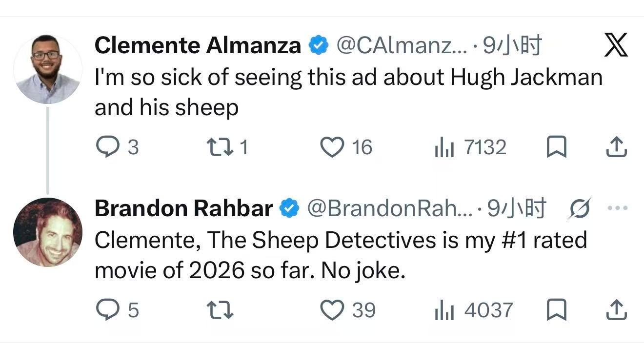Open Brandon Rahbar's profile picture
The image size is (644, 347).
[x=48, y=232]
